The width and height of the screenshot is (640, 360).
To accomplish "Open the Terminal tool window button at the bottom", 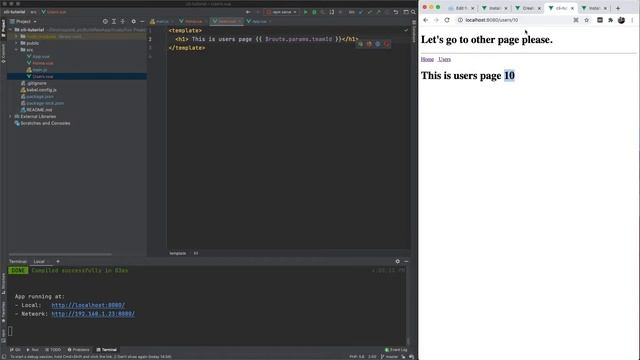I will point(107,350).
